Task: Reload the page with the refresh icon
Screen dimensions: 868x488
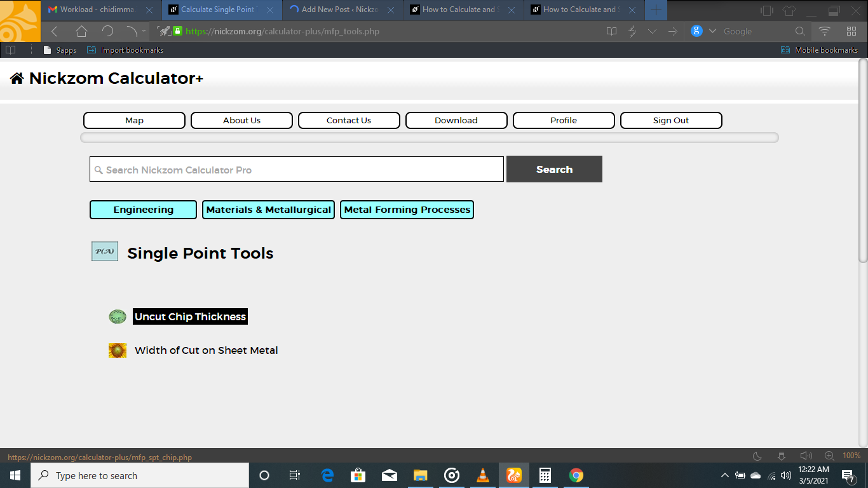Action: (107, 31)
